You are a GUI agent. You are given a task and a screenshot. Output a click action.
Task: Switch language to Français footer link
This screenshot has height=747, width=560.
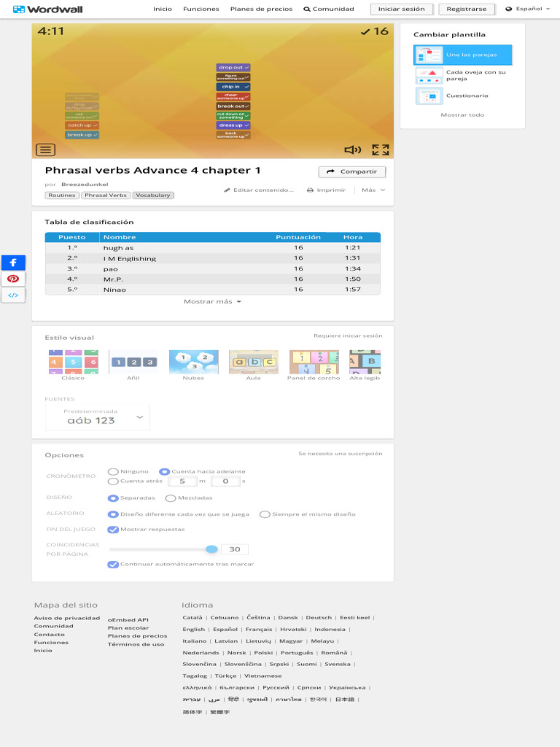(x=259, y=630)
